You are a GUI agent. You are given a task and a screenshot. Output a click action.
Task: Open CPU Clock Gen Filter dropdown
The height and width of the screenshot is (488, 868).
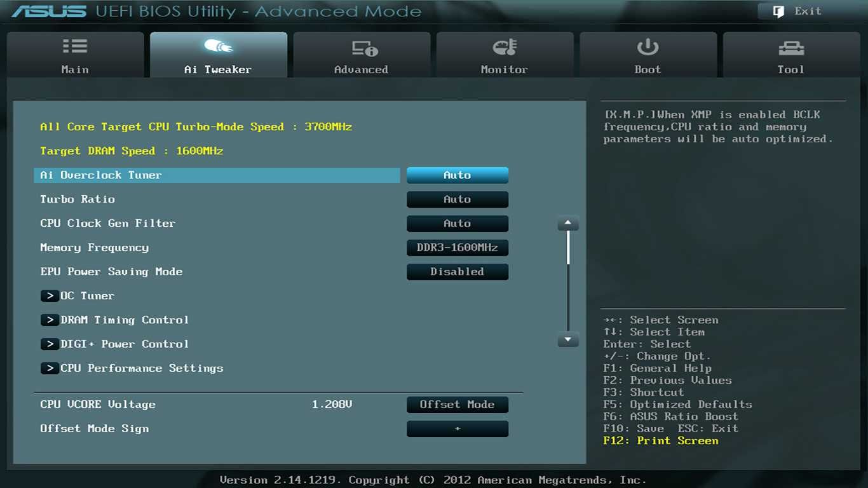click(x=458, y=224)
